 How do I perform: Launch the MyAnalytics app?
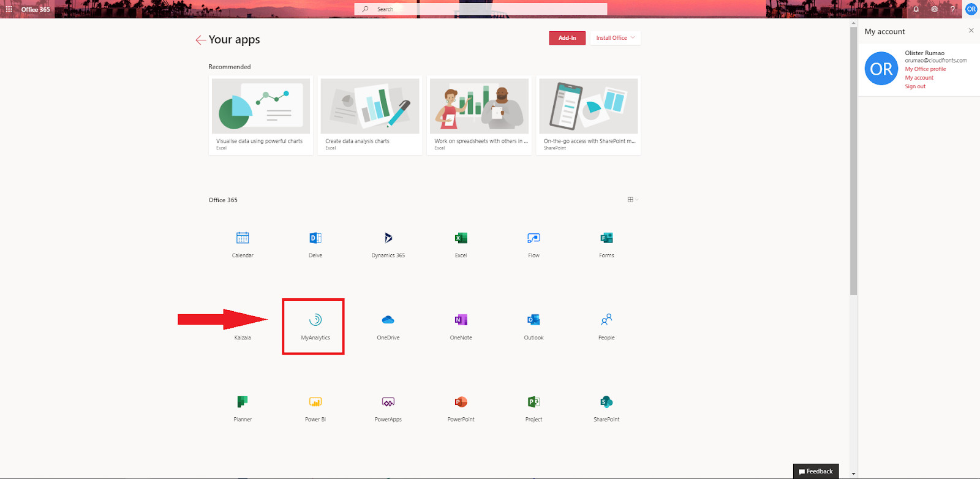pos(315,326)
